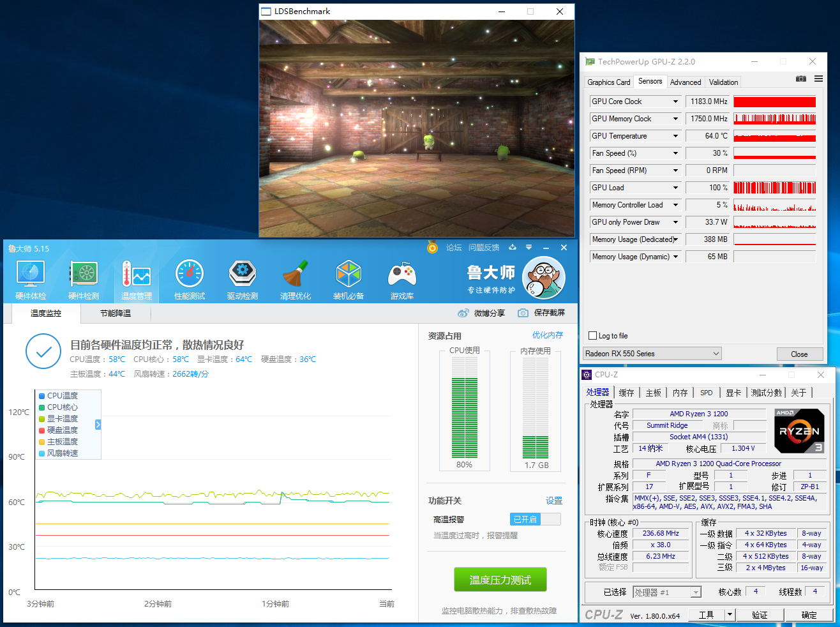The image size is (840, 627).
Task: Click the GPU-Z title bar icon
Action: [x=590, y=61]
